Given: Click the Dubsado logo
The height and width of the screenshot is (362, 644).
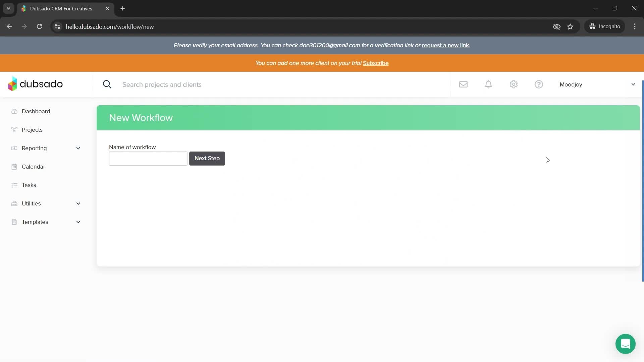Looking at the screenshot, I should 35,84.
